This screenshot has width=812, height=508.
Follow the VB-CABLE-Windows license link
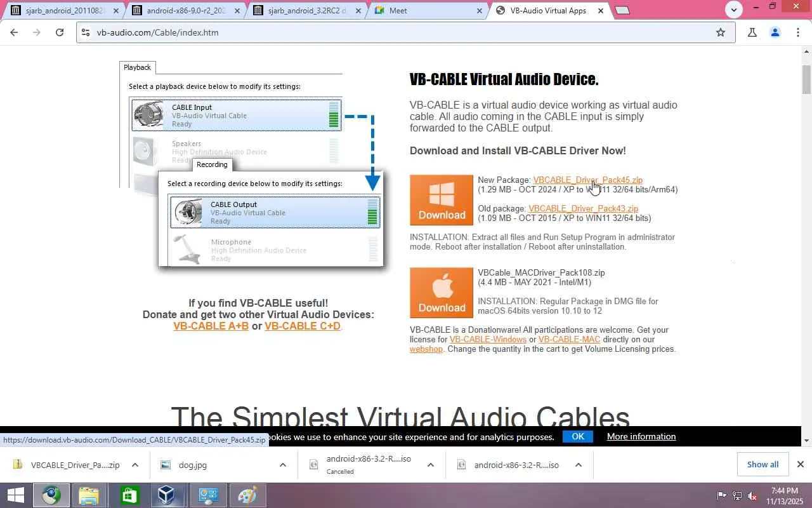click(488, 340)
